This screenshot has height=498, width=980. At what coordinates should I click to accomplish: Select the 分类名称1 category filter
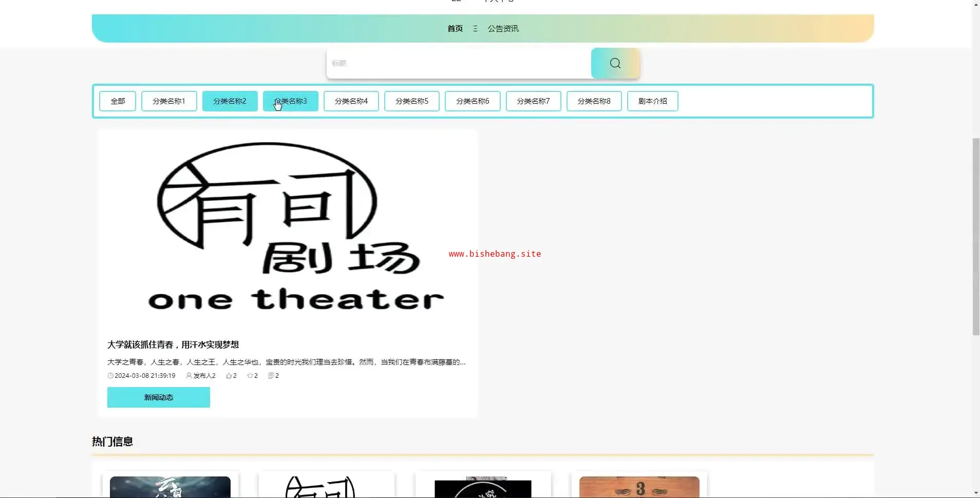pos(168,101)
